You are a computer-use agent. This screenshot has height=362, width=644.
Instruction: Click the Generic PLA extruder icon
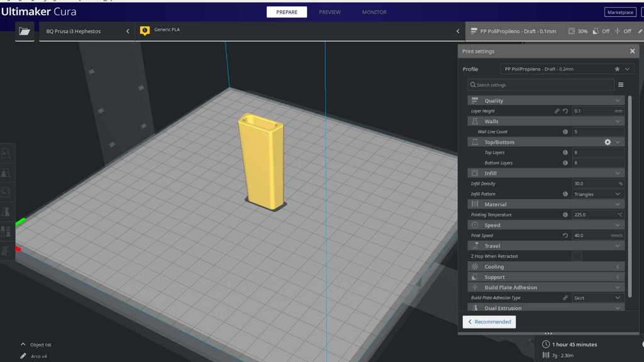click(x=145, y=30)
